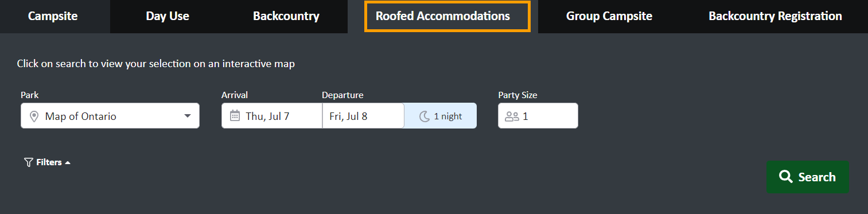The height and width of the screenshot is (214, 868).
Task: Click the green Search button
Action: pos(808,177)
